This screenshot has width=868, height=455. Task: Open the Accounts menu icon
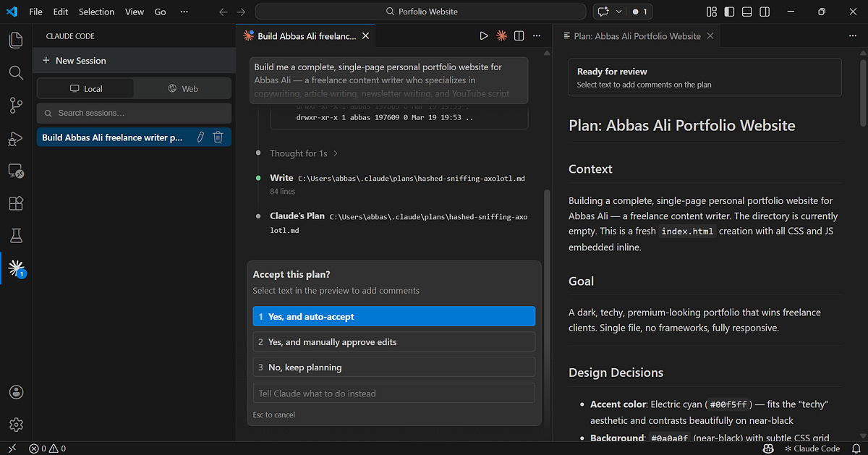coord(16,391)
